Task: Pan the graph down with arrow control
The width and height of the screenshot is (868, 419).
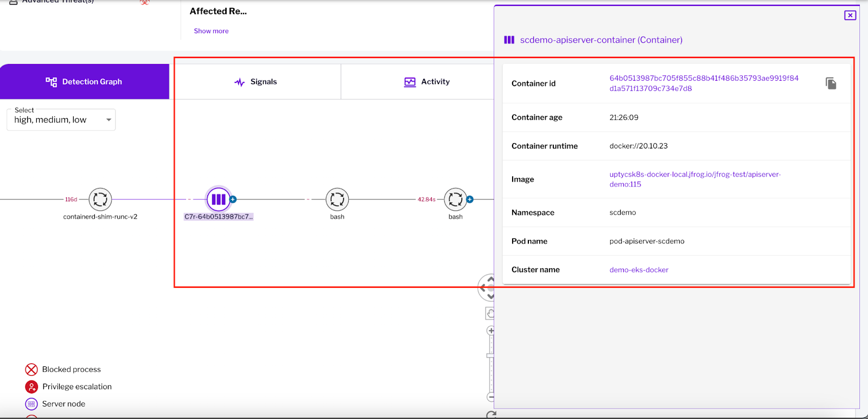Action: [490, 296]
